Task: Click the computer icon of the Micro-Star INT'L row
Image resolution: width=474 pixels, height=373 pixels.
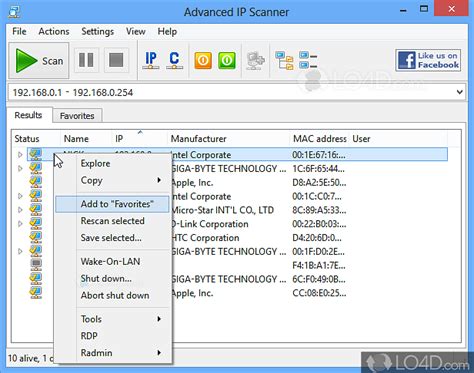Action: point(36,209)
